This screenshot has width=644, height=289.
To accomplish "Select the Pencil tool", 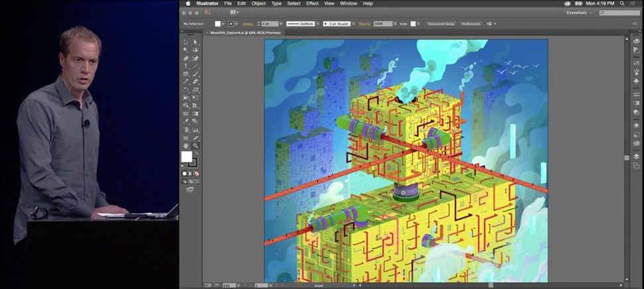I will click(x=186, y=82).
